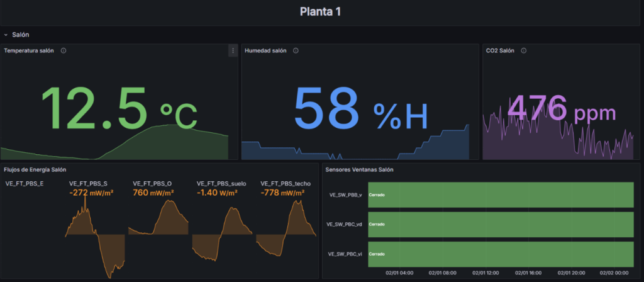Click the Flujos de Energía Salón panel title
Screen dimensions: 644x282
35,169
